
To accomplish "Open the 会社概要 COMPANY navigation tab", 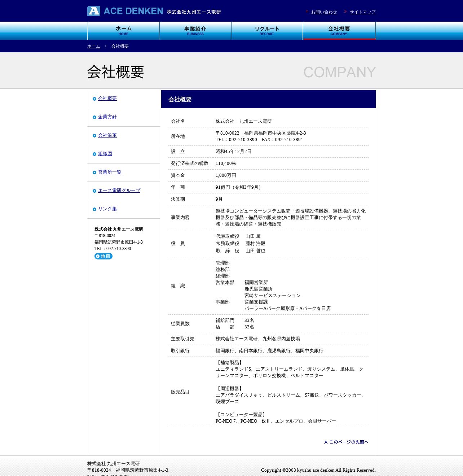I will coord(339,31).
